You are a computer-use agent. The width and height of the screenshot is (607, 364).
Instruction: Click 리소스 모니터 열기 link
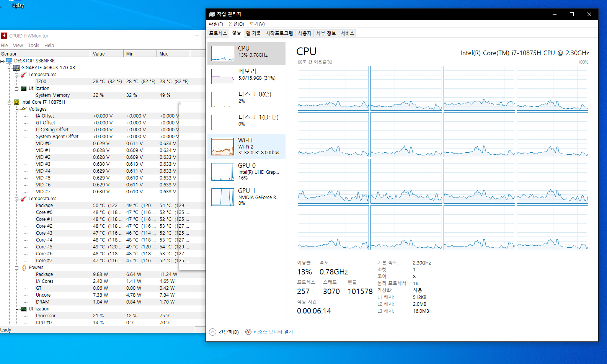(x=273, y=332)
